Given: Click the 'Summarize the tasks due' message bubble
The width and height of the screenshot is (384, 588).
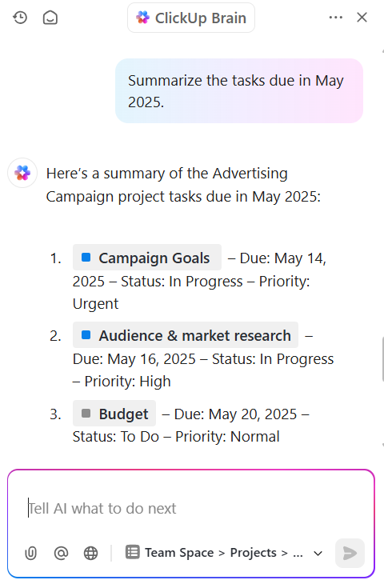Looking at the screenshot, I should (239, 90).
